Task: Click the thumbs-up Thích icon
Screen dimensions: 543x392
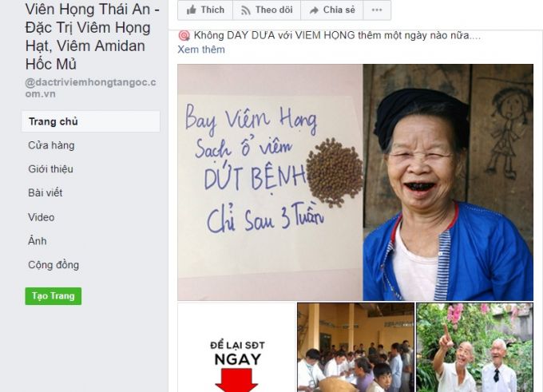Action: point(191,10)
